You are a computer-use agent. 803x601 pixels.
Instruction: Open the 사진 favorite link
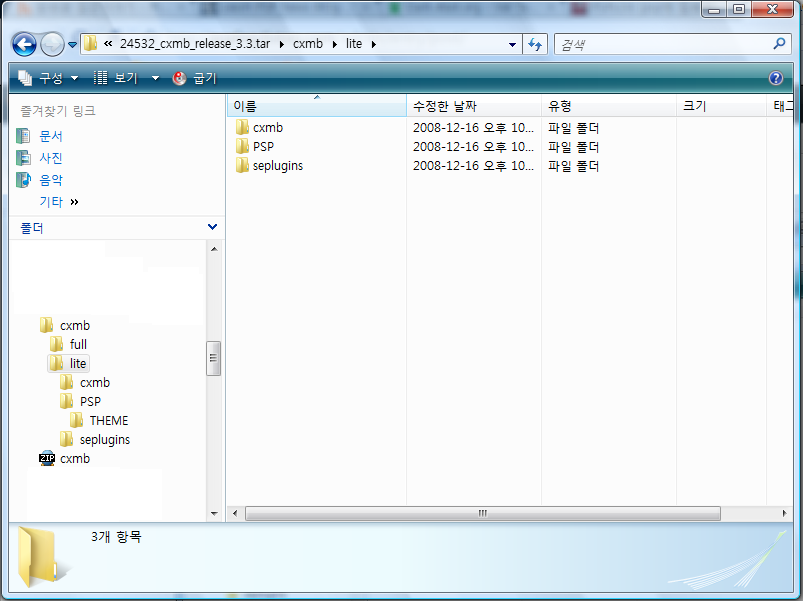pyautogui.click(x=51, y=158)
